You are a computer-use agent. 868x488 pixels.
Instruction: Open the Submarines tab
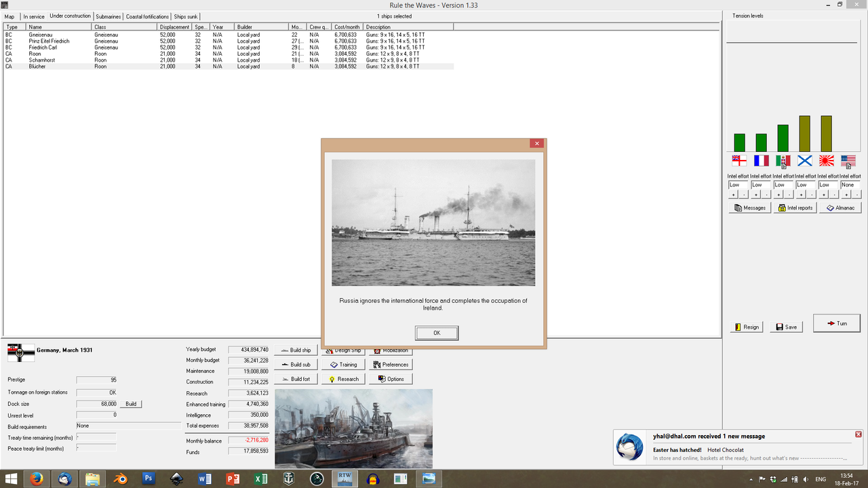pyautogui.click(x=108, y=16)
